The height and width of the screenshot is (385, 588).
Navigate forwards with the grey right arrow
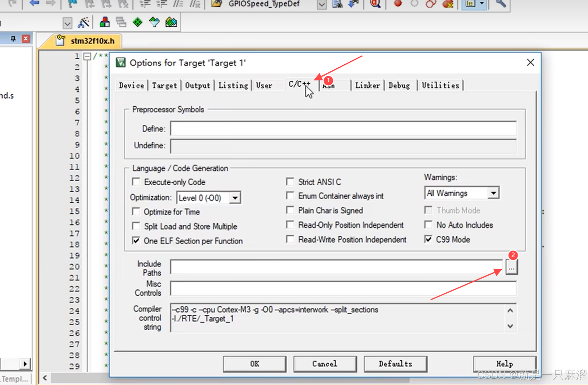(x=50, y=3)
